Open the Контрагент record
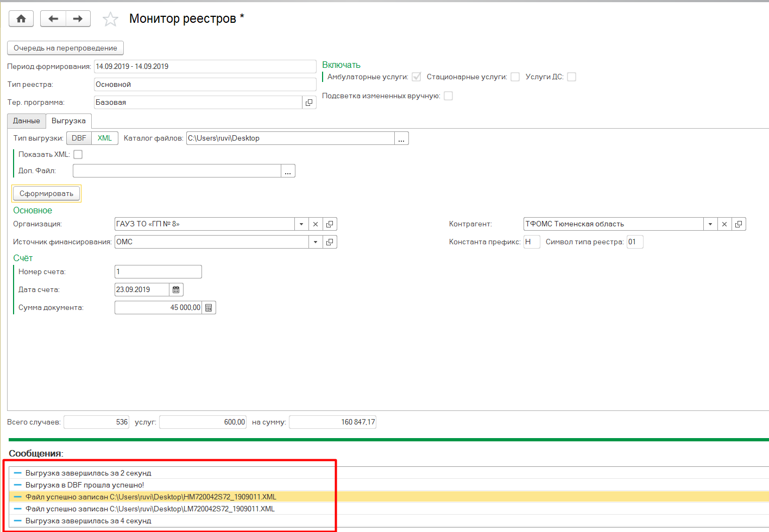The image size is (769, 532). click(739, 224)
